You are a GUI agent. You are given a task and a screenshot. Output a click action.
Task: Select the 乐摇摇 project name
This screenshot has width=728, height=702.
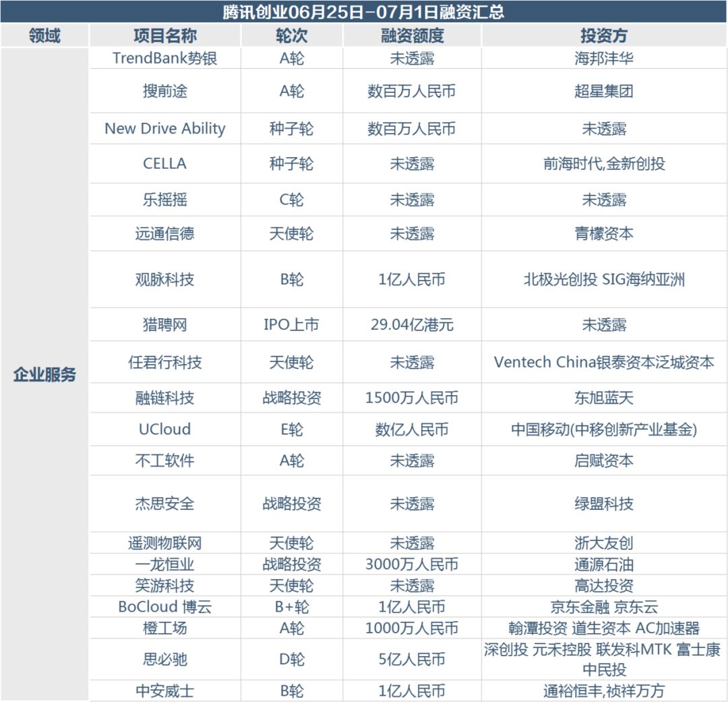coord(165,200)
